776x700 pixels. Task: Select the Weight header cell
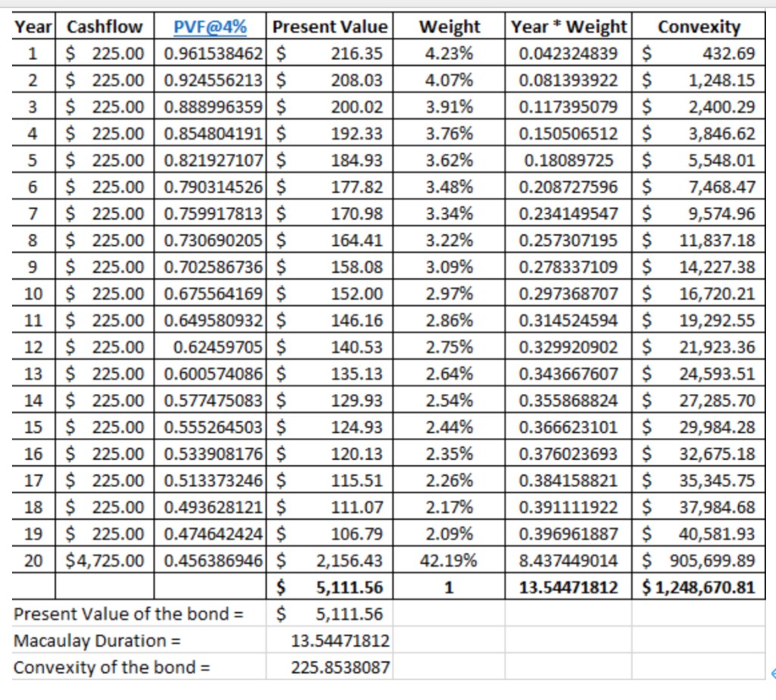click(x=449, y=27)
